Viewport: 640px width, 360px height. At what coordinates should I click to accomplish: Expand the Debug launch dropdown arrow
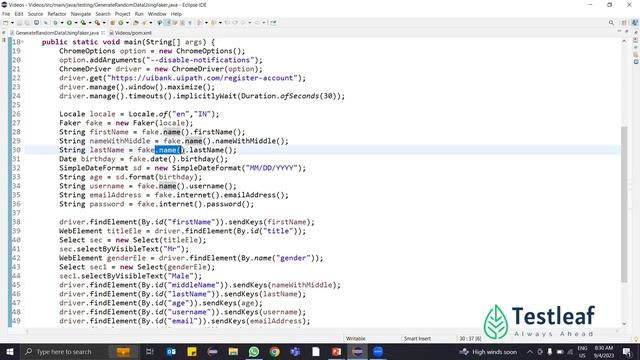tap(62, 23)
